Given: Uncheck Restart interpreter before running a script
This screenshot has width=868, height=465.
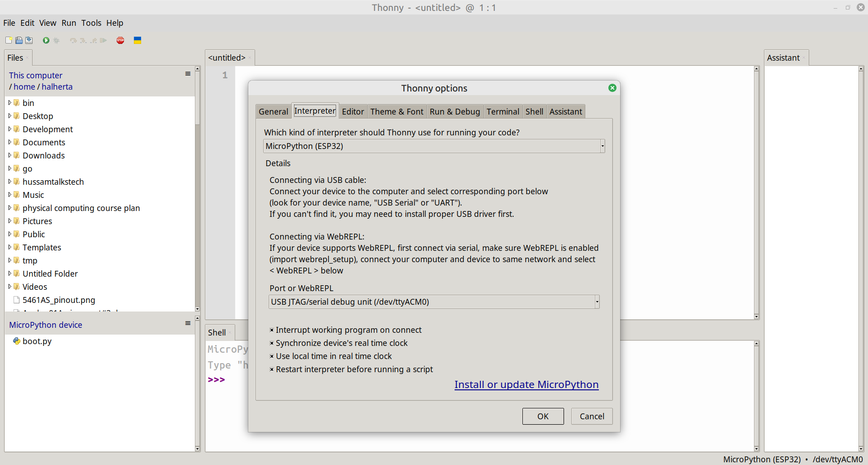Looking at the screenshot, I should (x=272, y=369).
